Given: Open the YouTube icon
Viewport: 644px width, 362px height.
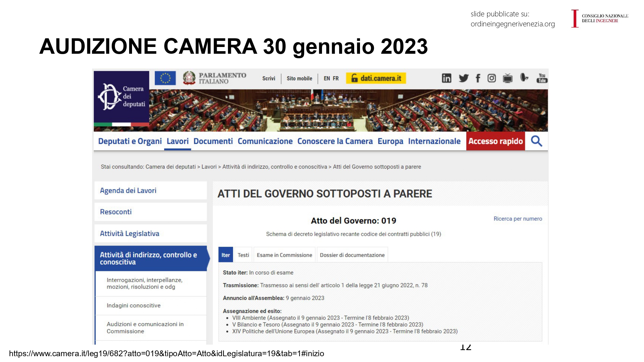Looking at the screenshot, I should coord(542,78).
